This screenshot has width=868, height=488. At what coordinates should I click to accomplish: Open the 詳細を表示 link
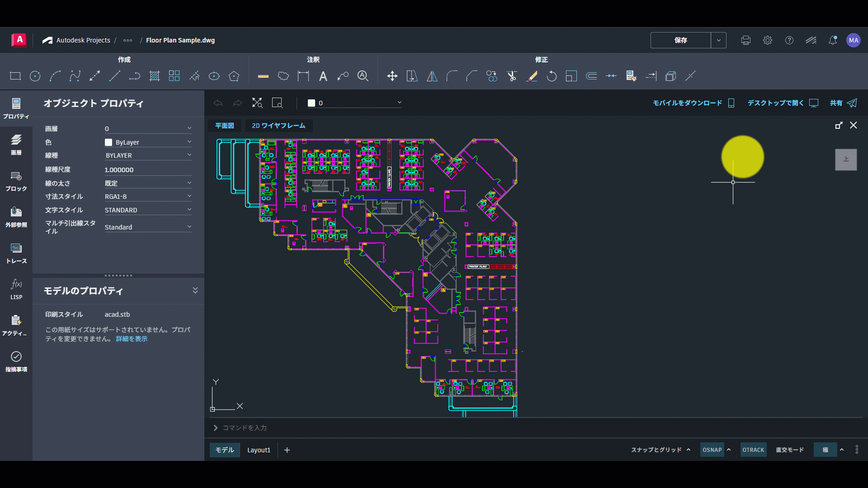click(132, 339)
